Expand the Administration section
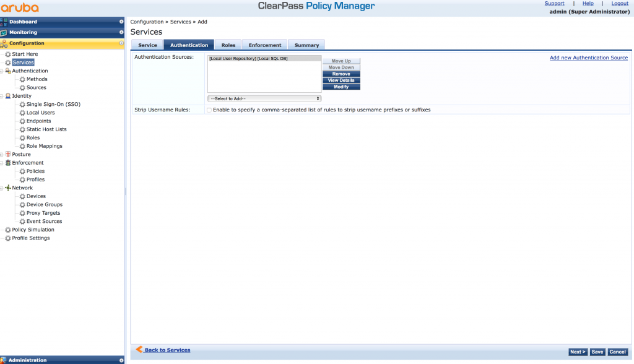This screenshot has width=634, height=364. click(121, 360)
